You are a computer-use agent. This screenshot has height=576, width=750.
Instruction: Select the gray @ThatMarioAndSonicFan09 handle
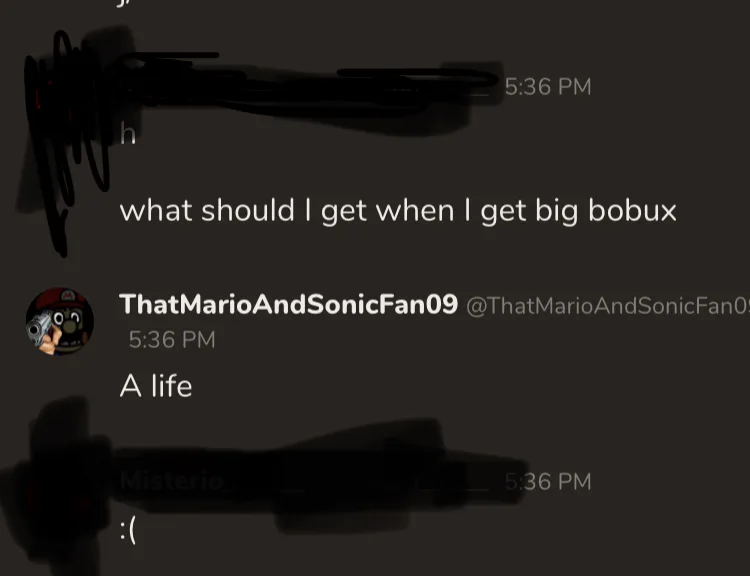pyautogui.click(x=607, y=306)
